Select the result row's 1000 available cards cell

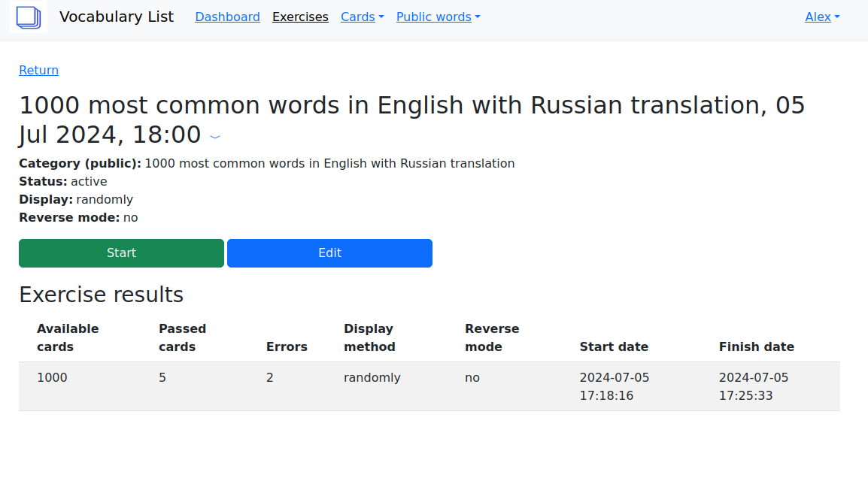coord(52,377)
